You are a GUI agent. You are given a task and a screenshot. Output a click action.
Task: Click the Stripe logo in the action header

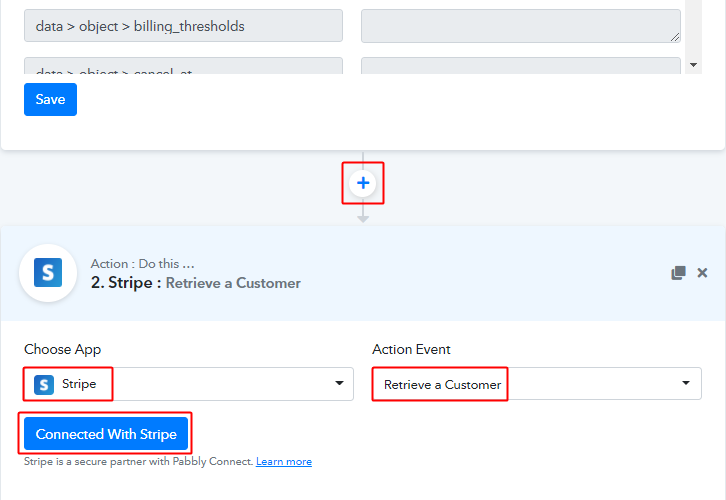[x=48, y=273]
